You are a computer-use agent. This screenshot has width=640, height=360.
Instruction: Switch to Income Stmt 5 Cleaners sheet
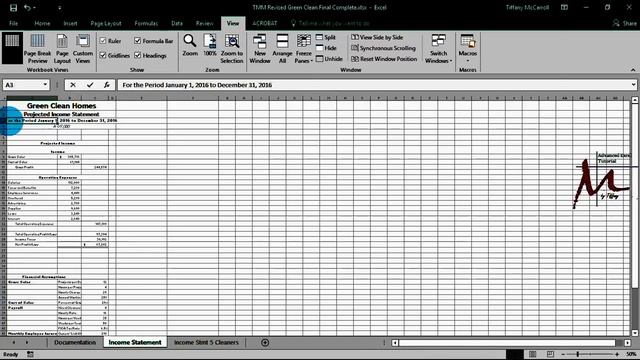(x=207, y=342)
